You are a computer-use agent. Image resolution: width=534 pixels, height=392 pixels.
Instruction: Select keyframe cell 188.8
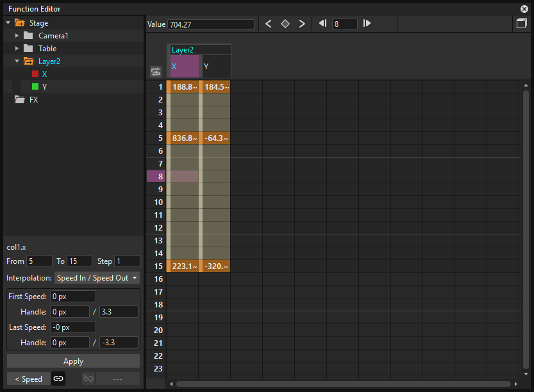pos(183,86)
